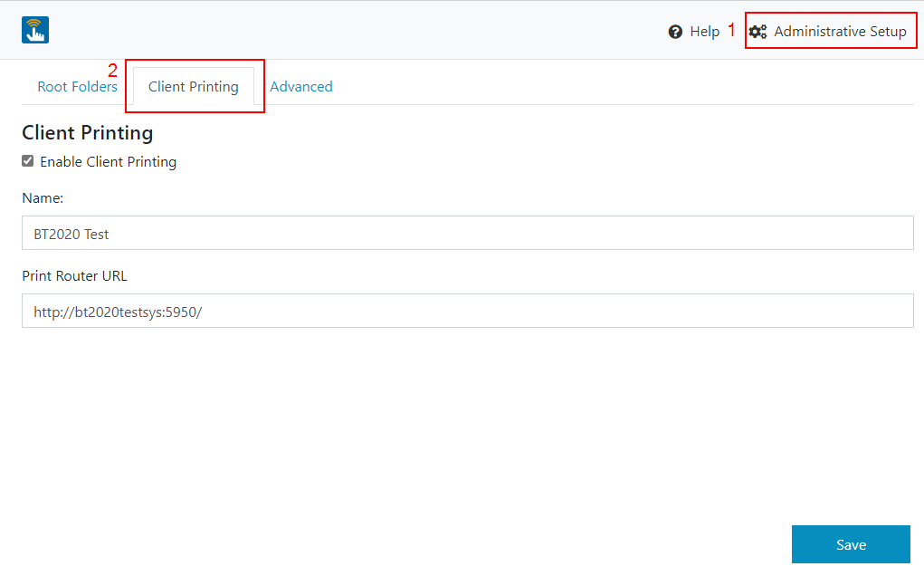Image resolution: width=924 pixels, height=576 pixels.
Task: Click the Enable Client Printing label text
Action: click(x=109, y=161)
